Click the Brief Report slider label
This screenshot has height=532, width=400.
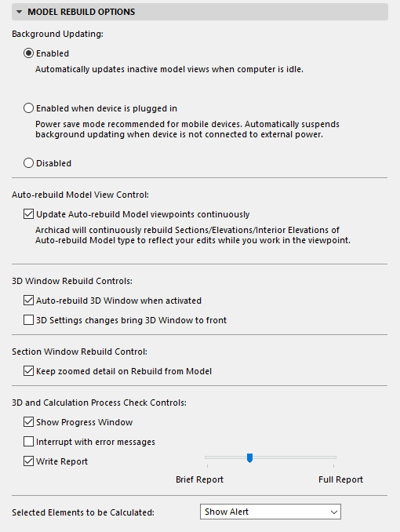point(199,479)
